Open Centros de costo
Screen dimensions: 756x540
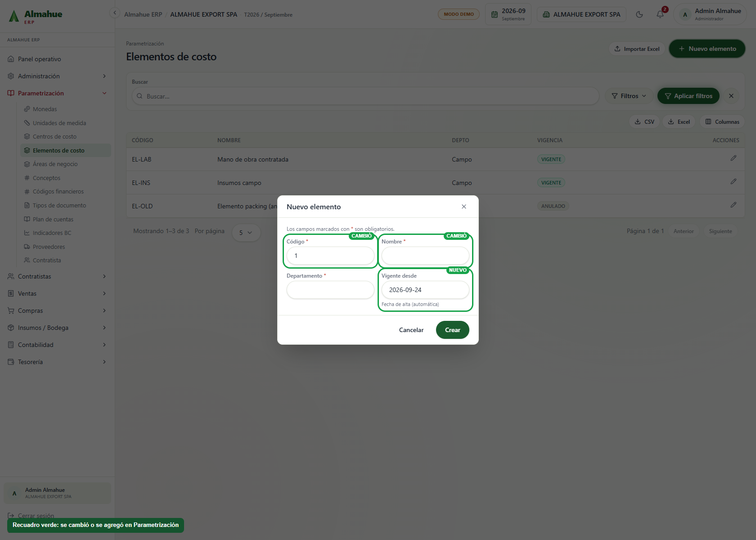click(x=66, y=136)
